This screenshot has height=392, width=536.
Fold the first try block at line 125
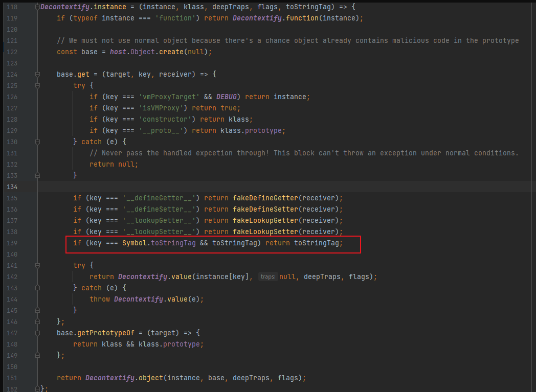38,86
